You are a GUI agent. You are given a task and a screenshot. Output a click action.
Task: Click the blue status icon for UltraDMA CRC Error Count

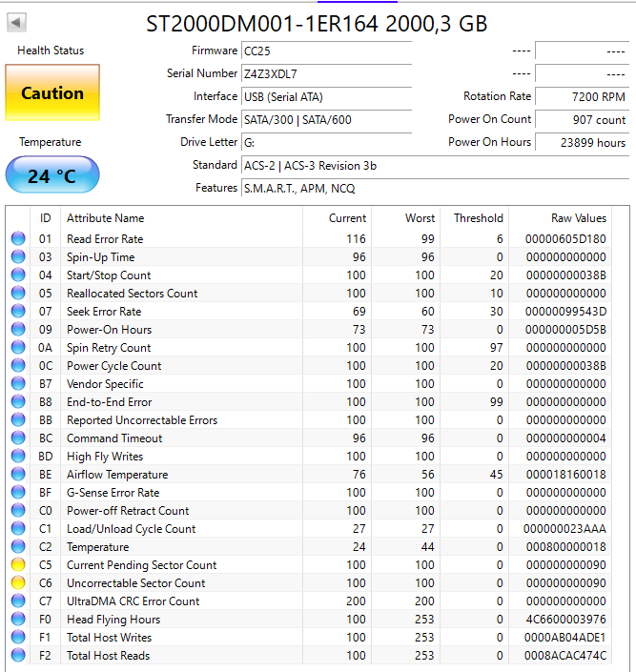pyautogui.click(x=18, y=601)
